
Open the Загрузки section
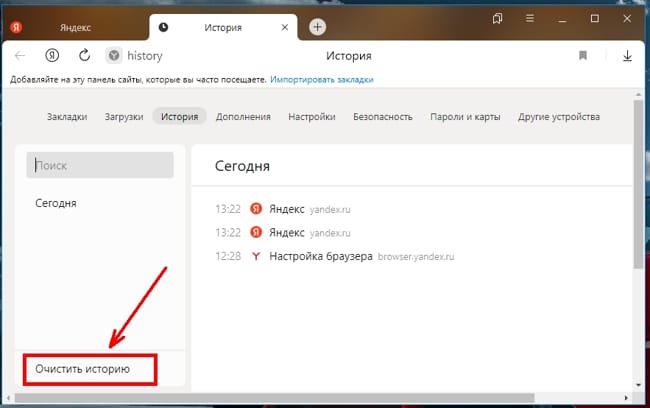click(x=124, y=117)
